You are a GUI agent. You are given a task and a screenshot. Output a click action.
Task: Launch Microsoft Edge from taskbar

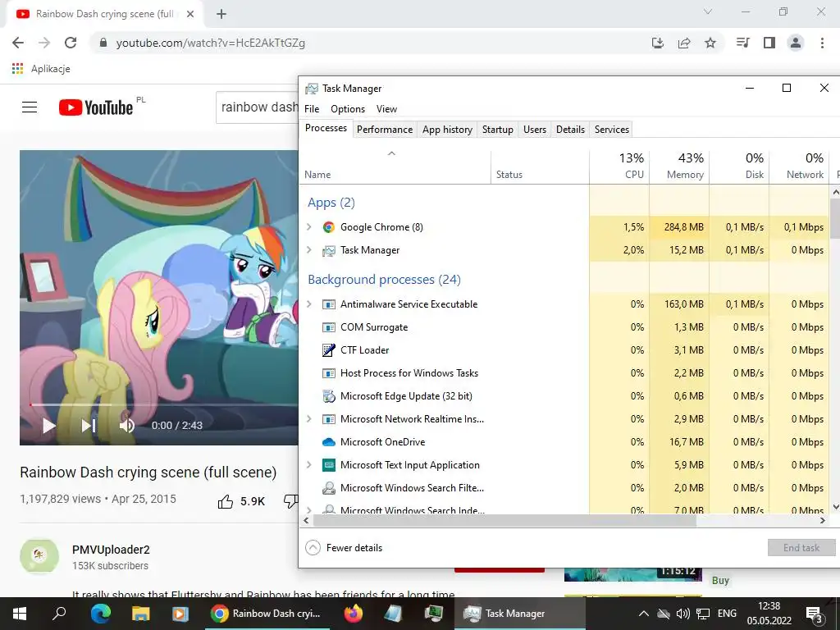coord(100,614)
